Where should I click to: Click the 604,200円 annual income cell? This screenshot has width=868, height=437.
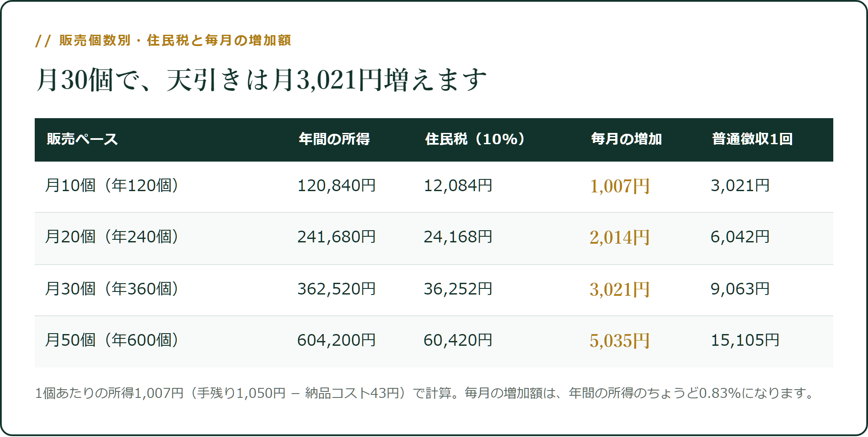click(336, 340)
